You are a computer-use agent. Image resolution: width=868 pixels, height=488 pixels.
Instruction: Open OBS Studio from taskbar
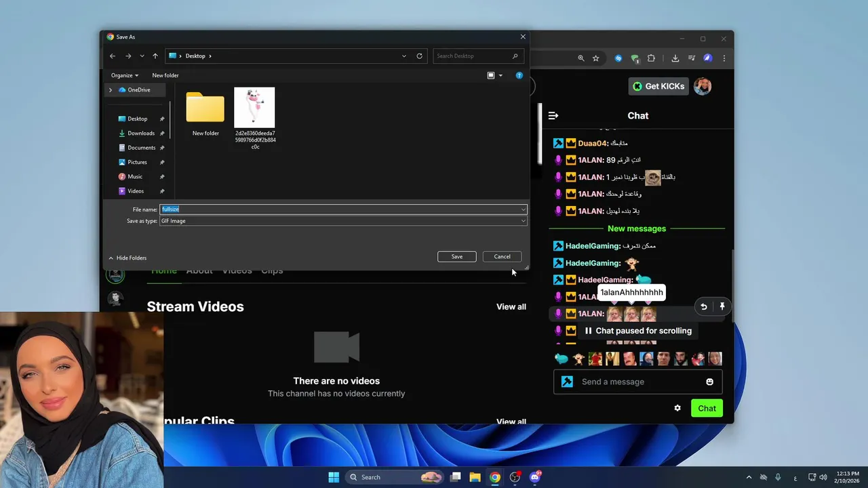pyautogui.click(x=515, y=477)
